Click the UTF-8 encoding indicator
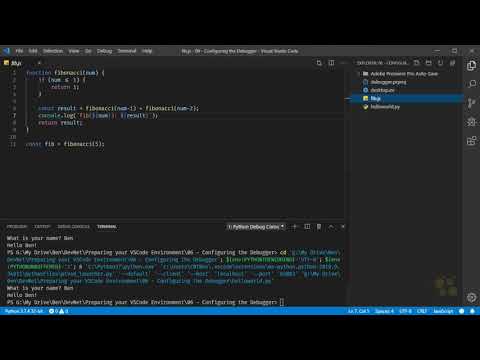This screenshot has width=480, height=360. click(405, 311)
